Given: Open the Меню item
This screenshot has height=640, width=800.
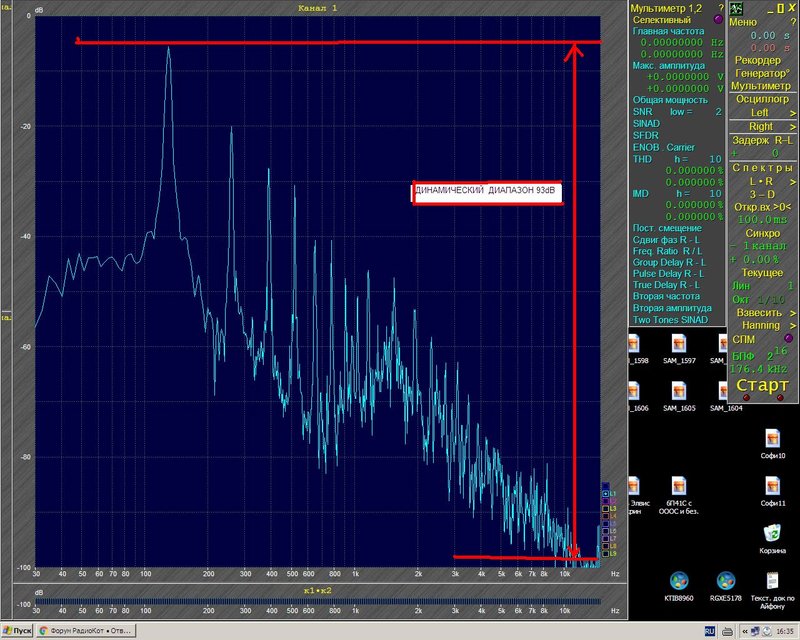Looking at the screenshot, I should pyautogui.click(x=743, y=22).
